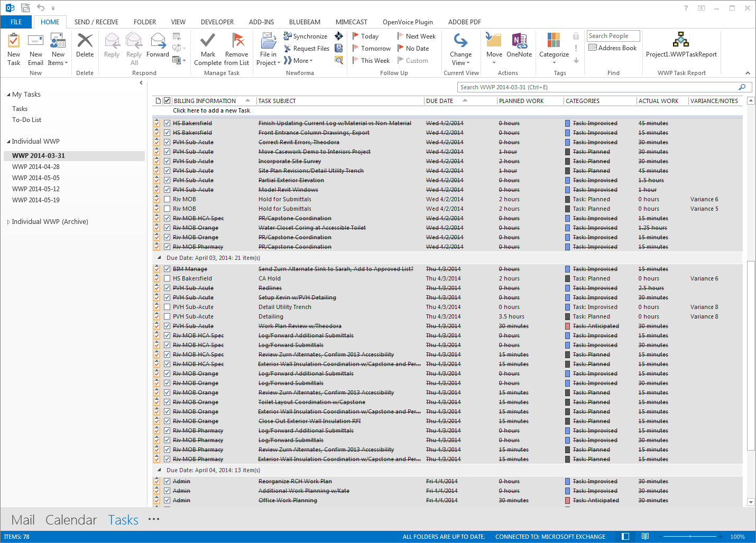
Task: Mark task as Complete
Action: (x=208, y=49)
